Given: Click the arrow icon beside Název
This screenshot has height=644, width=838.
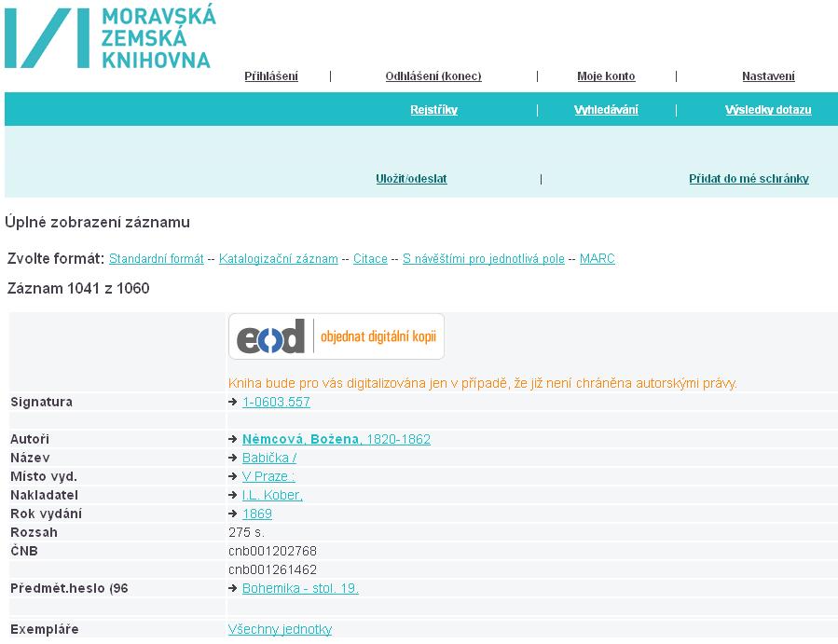Looking at the screenshot, I should pos(232,458).
